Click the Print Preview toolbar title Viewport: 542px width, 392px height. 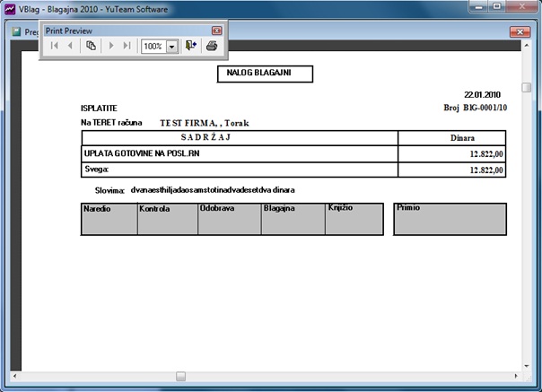pyautogui.click(x=69, y=30)
